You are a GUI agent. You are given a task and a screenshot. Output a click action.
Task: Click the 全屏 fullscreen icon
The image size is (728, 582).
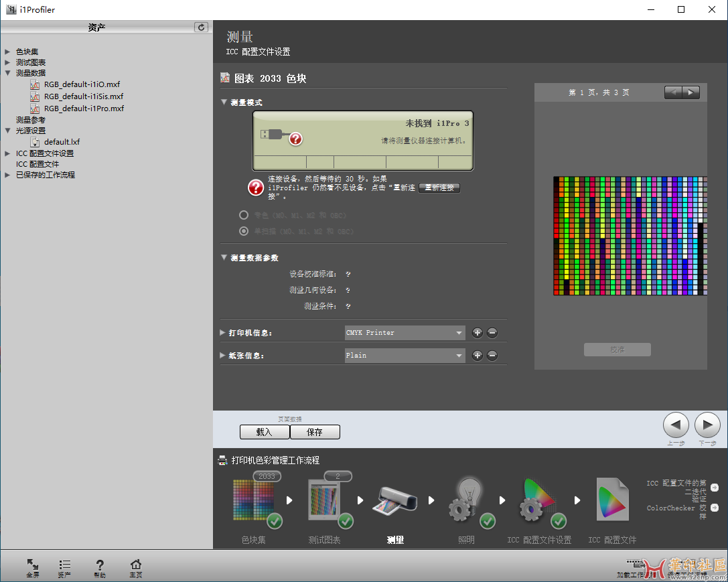(x=33, y=567)
